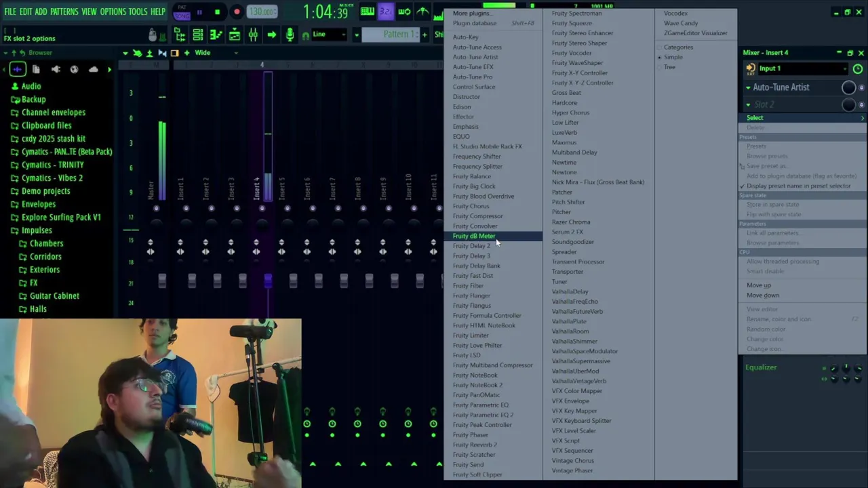Open the Input 1 dropdown
Screen dimensions: 868x488
pos(803,68)
